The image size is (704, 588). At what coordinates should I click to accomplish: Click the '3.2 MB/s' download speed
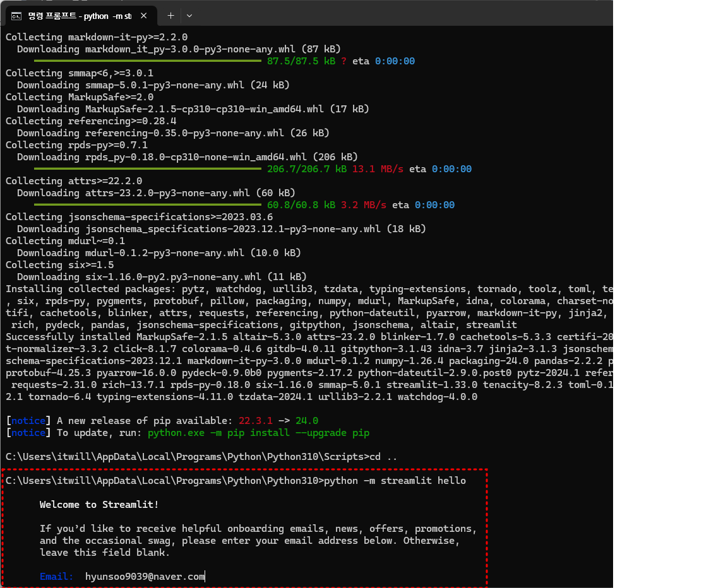point(364,205)
